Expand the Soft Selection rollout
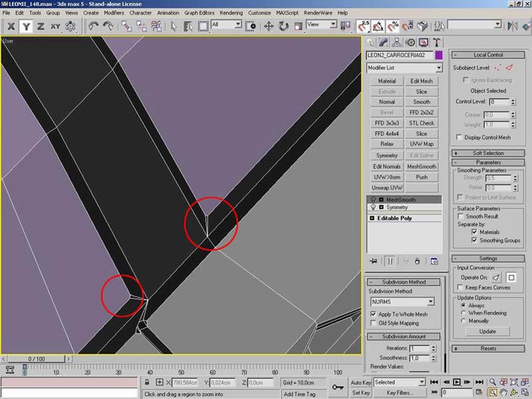Viewport: 532px width, 399px height. point(488,153)
